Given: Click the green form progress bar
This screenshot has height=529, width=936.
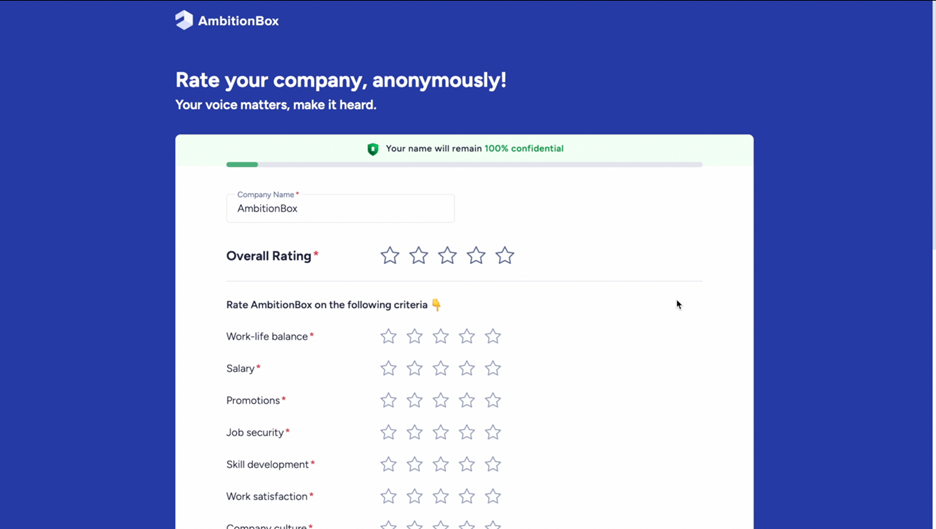Looking at the screenshot, I should [x=242, y=164].
